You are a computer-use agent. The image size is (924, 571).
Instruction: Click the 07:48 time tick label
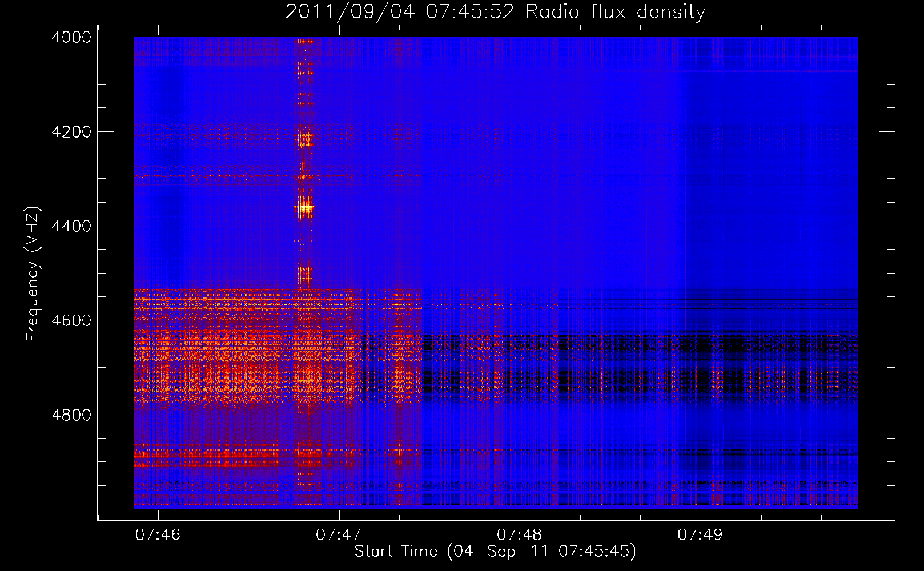pos(520,535)
